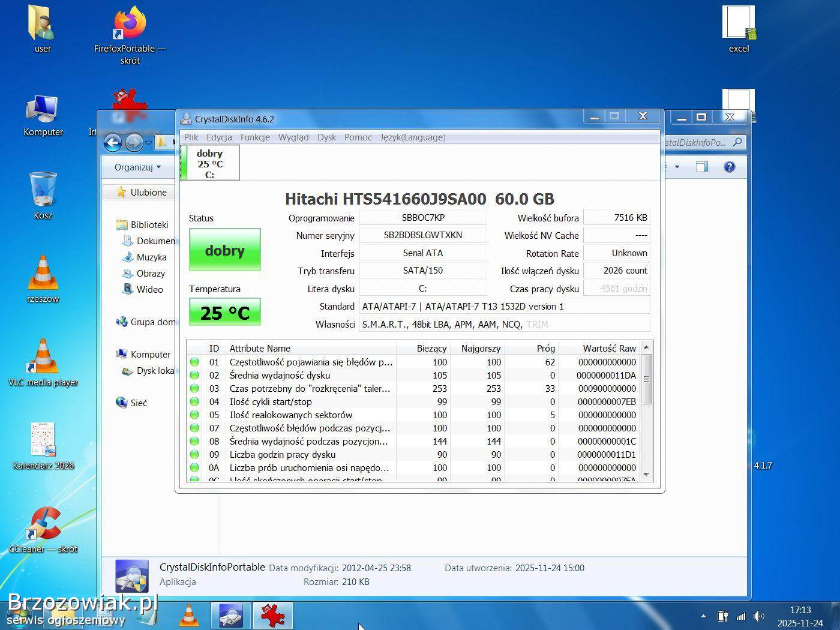Click the 25 °C temperature button

tap(224, 313)
